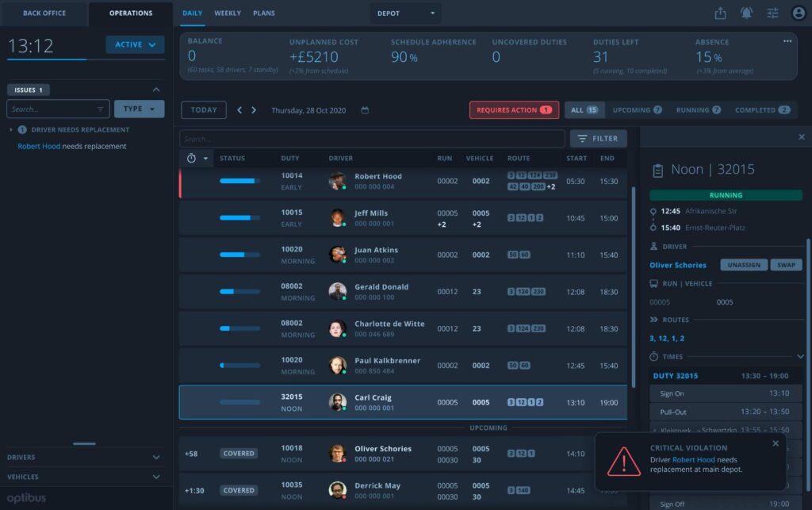Click the FILTER button
This screenshot has height=510, width=812.
coord(598,138)
